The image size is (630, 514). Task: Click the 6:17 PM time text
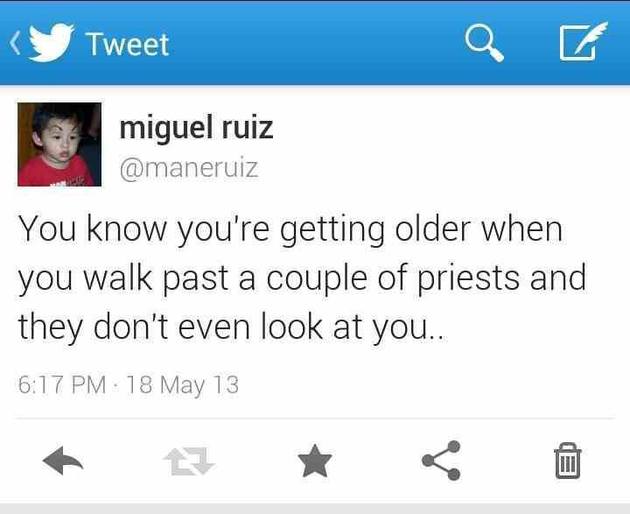[x=64, y=384]
